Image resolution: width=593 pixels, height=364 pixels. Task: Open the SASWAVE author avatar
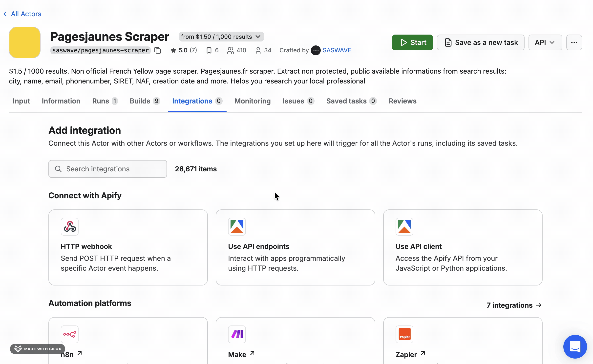[316, 50]
